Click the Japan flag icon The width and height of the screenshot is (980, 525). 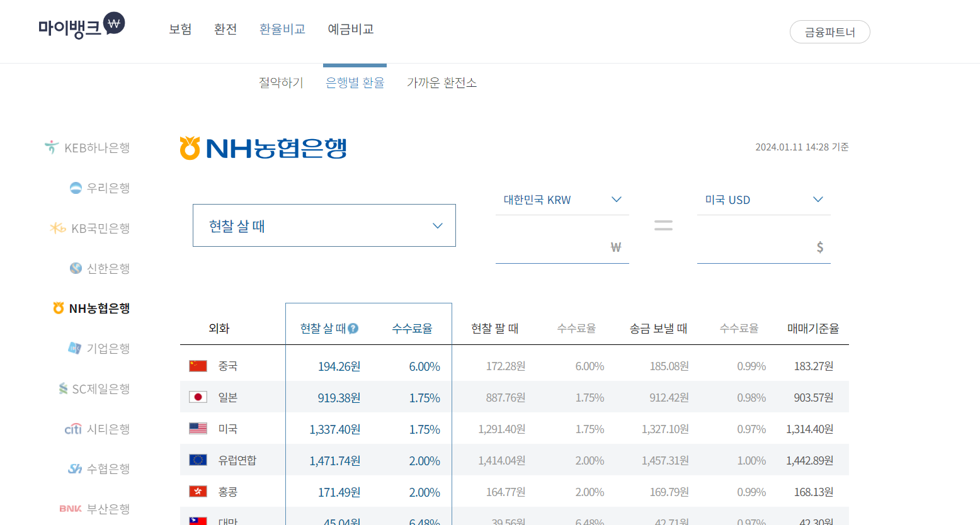click(198, 397)
